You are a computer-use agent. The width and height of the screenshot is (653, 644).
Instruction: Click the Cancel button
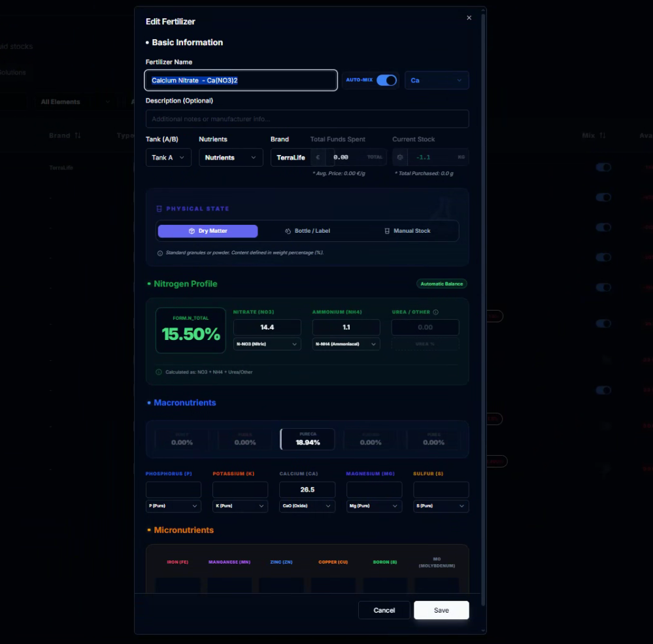click(384, 610)
